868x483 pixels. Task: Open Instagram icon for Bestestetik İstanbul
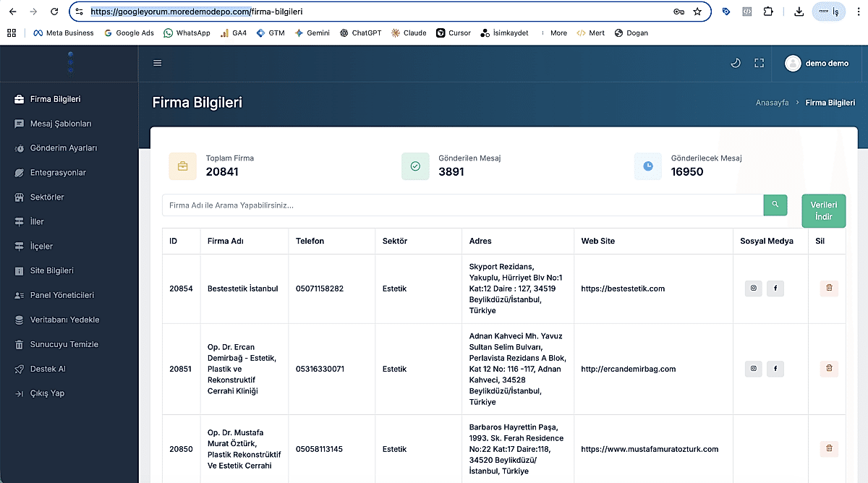pos(754,288)
